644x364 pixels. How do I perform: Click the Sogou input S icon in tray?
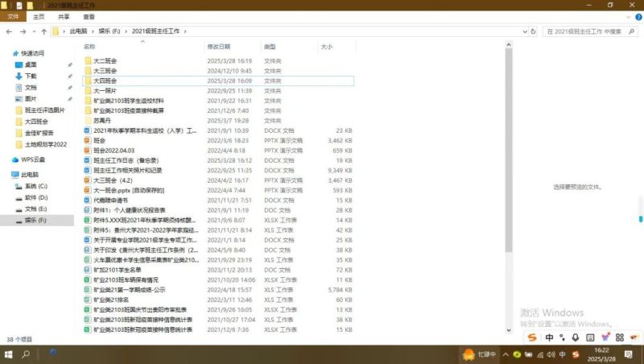pos(576,354)
